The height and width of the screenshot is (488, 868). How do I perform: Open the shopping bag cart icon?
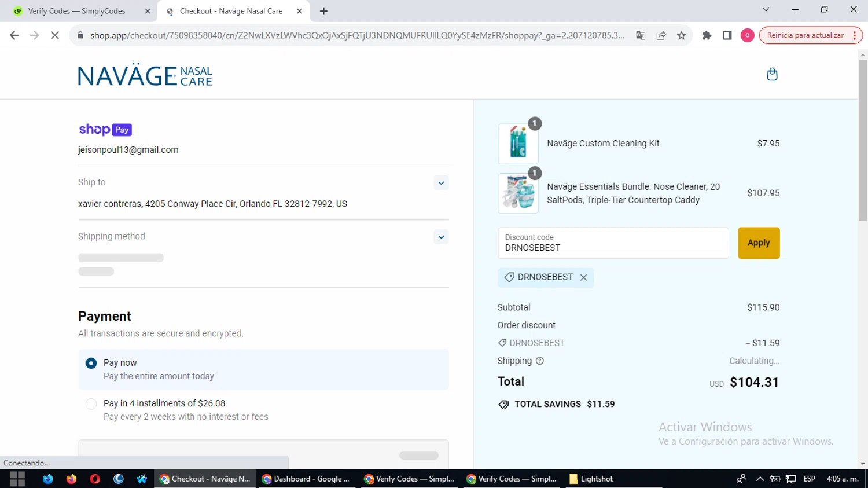[x=772, y=74]
